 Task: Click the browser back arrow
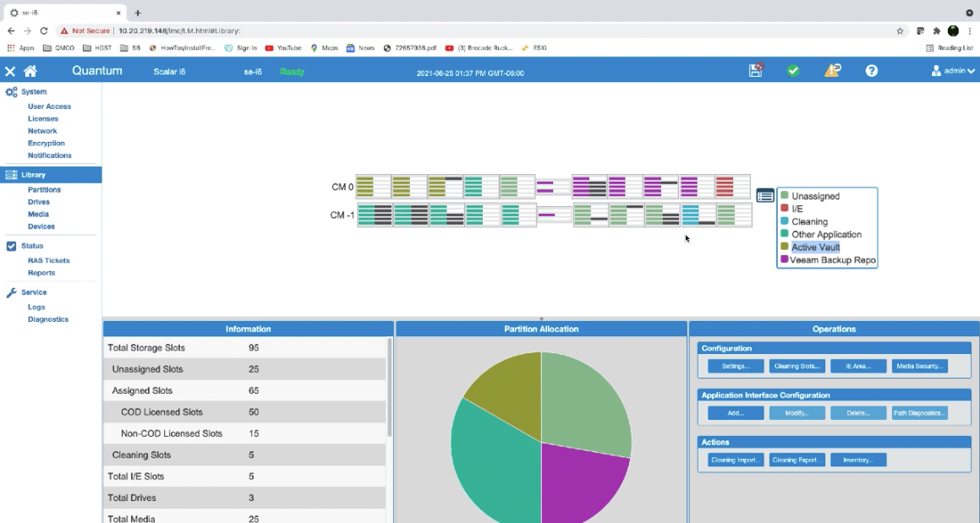point(11,30)
